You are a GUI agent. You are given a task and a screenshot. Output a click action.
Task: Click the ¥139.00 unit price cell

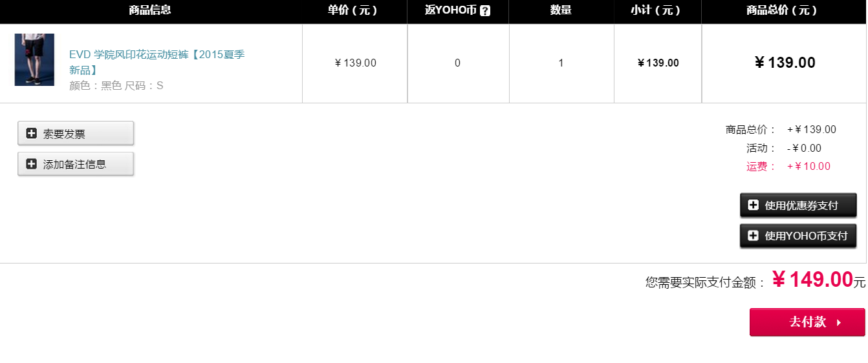click(355, 63)
